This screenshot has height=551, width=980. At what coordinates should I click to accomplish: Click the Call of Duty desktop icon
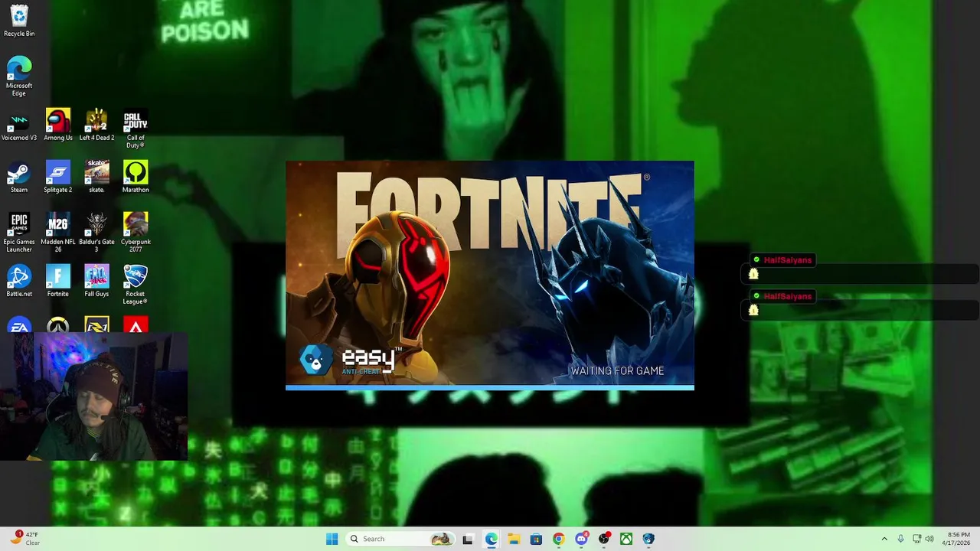(136, 129)
